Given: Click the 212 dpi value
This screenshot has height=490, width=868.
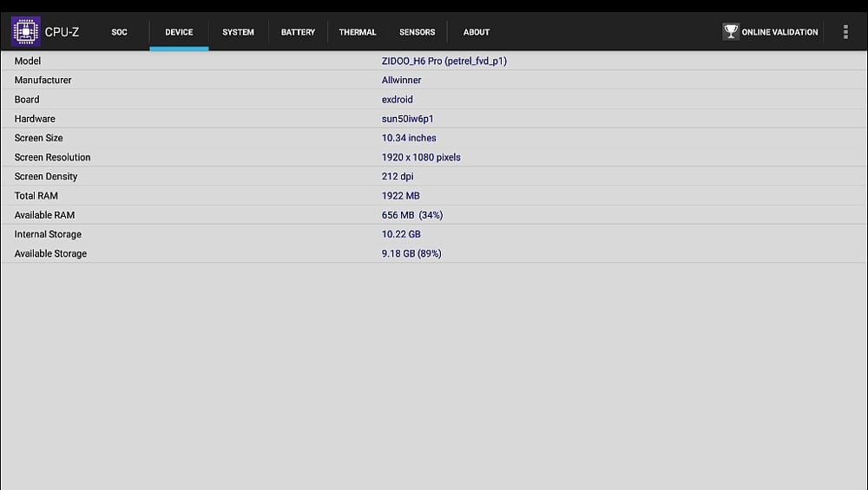Looking at the screenshot, I should (398, 176).
